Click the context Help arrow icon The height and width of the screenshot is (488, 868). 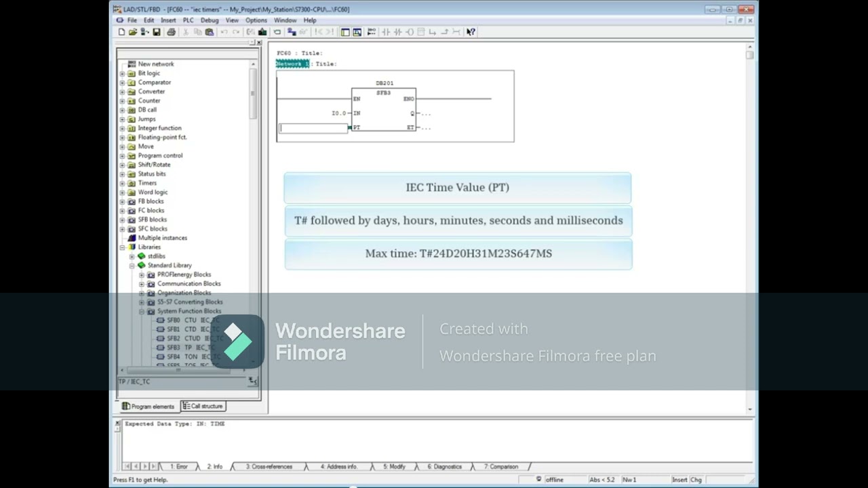pyautogui.click(x=471, y=32)
